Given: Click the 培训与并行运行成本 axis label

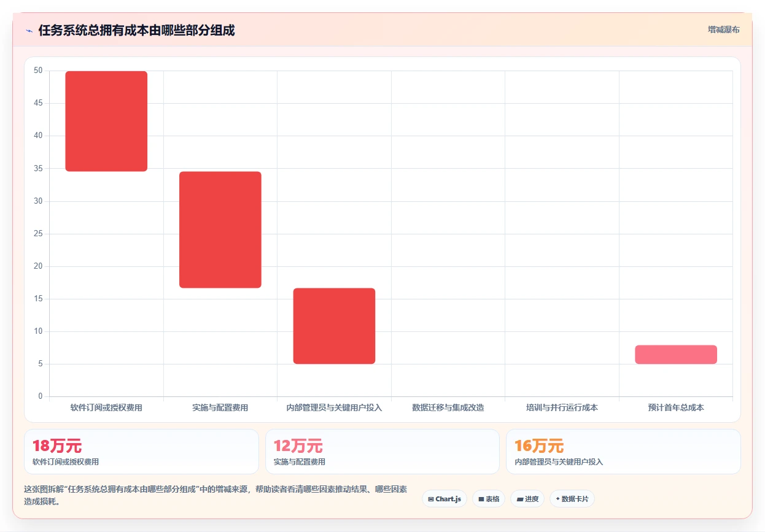Looking at the screenshot, I should [x=562, y=407].
